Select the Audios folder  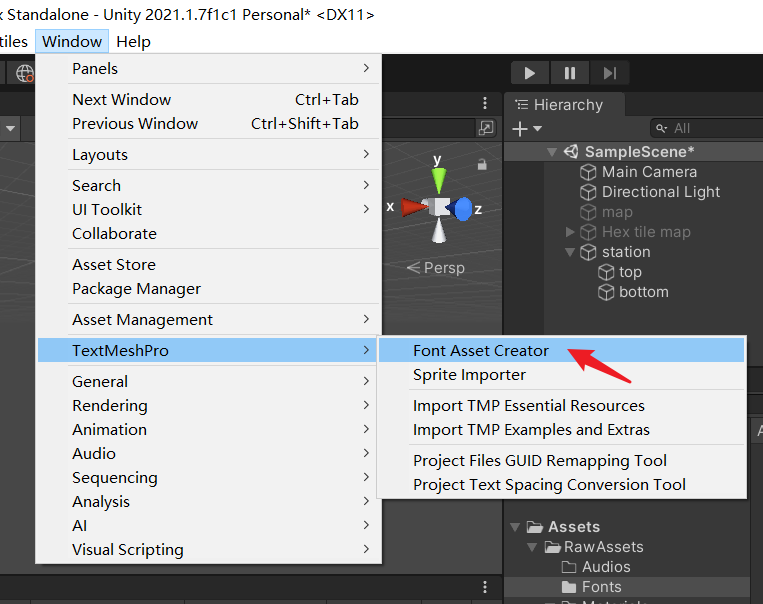click(606, 567)
